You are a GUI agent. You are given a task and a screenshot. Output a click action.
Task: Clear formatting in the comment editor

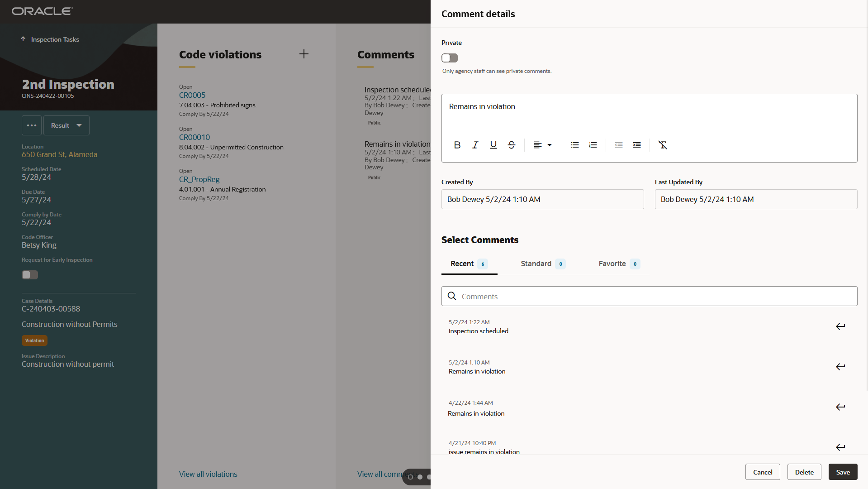[662, 145]
